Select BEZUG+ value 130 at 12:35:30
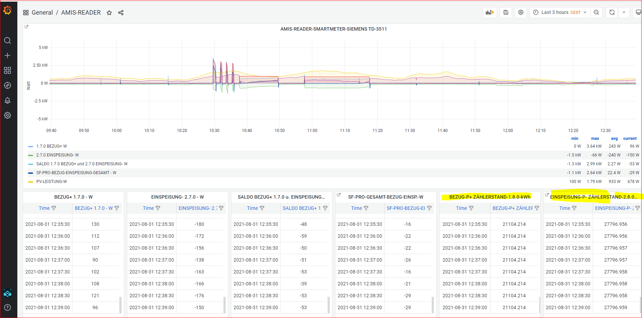The image size is (644, 318). click(95, 224)
